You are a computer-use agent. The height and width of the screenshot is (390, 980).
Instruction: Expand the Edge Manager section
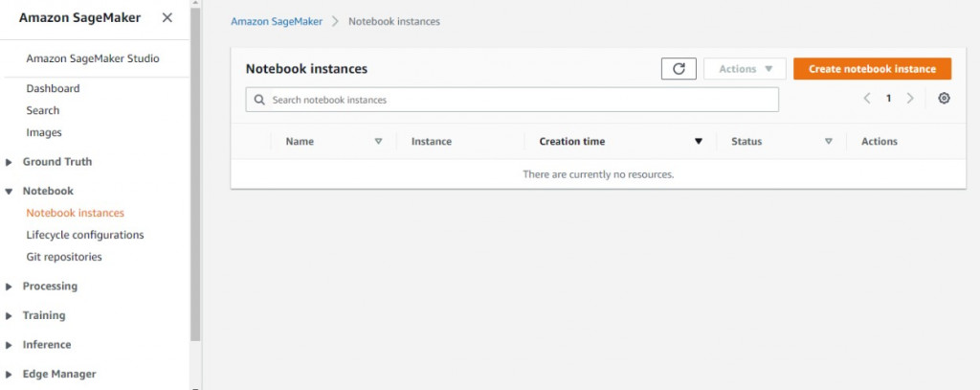[8, 375]
